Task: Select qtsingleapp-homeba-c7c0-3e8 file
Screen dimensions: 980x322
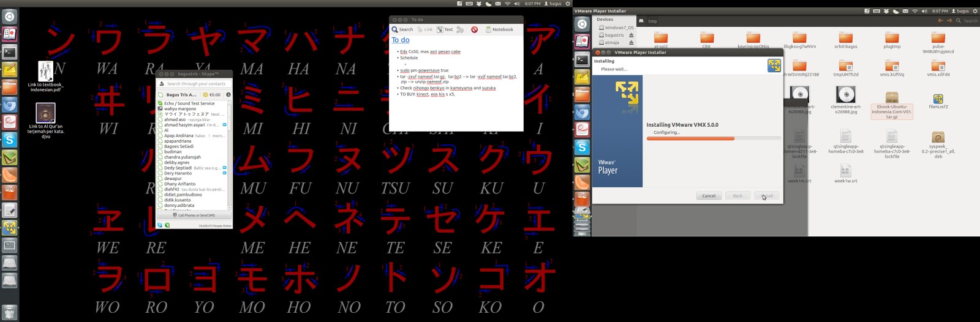Action: click(846, 142)
